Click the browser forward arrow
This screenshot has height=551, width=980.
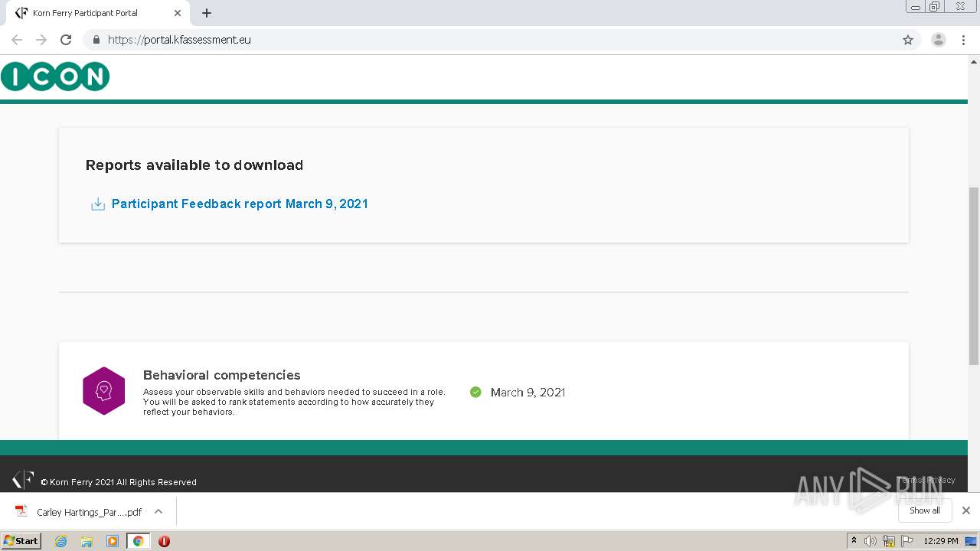41,40
